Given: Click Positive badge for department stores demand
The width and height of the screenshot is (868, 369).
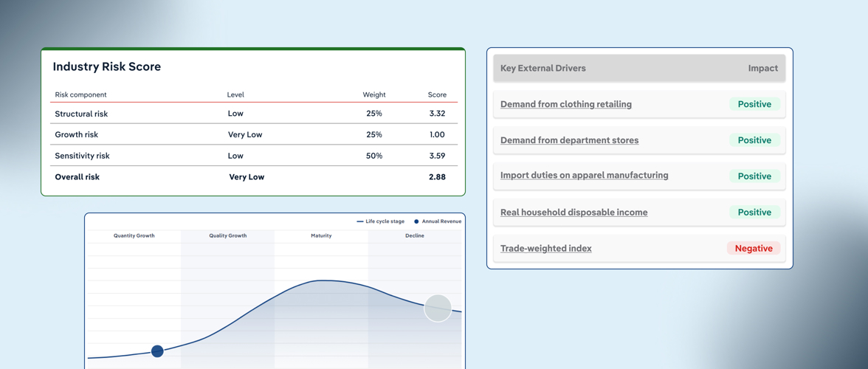Looking at the screenshot, I should click(x=754, y=140).
